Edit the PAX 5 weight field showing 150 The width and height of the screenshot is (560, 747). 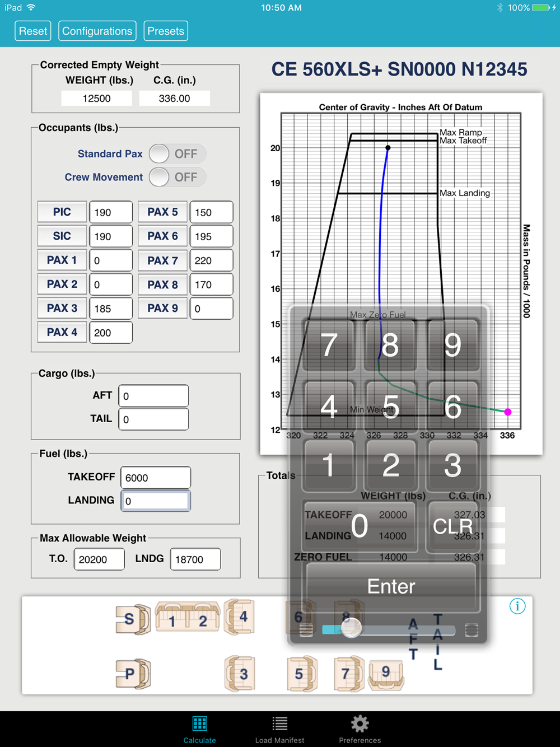click(x=211, y=212)
